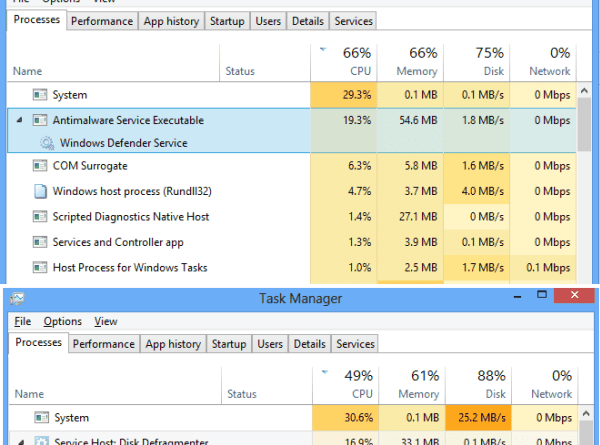Sort by 88% Disk column in lower window
The image size is (600, 445).
479,385
